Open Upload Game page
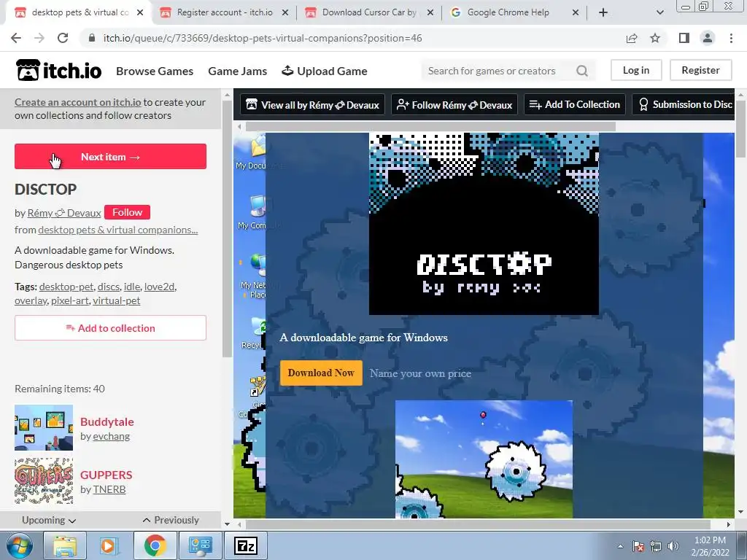The image size is (747, 560). point(325,71)
